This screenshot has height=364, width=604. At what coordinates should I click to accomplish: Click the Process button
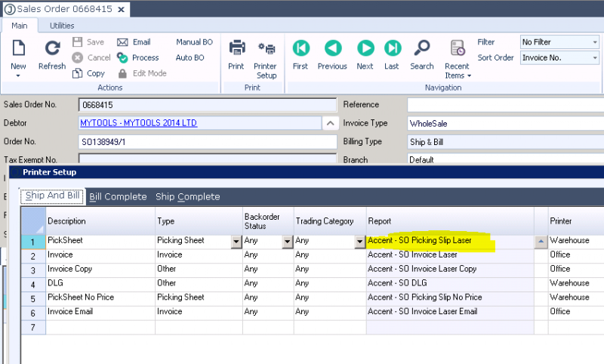(138, 57)
